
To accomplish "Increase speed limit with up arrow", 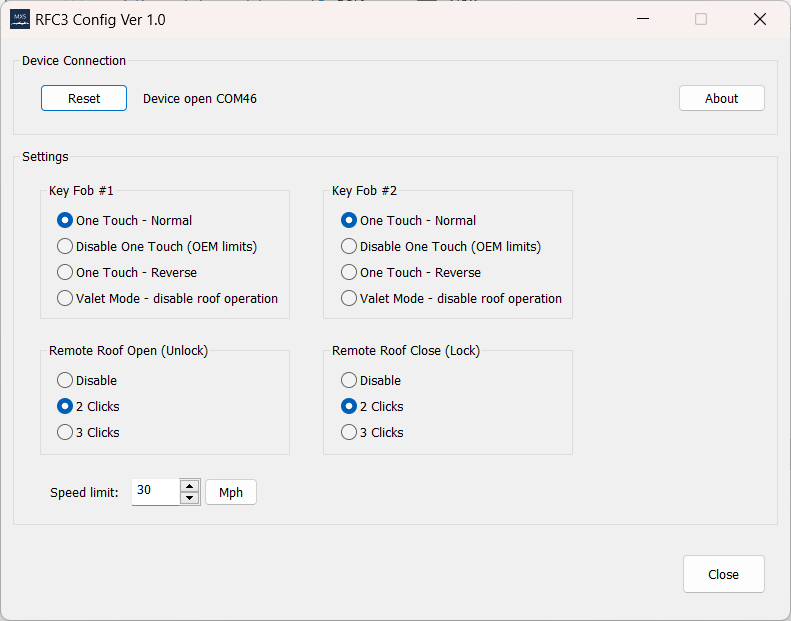I will tap(190, 486).
